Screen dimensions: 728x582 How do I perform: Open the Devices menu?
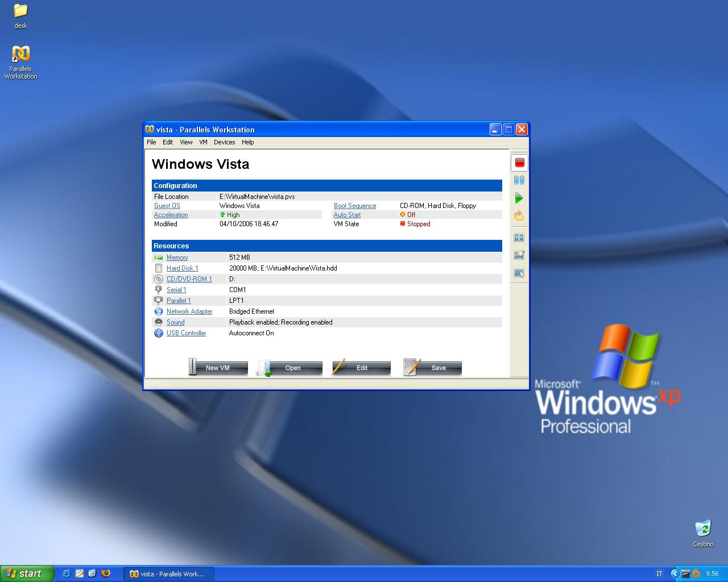[x=224, y=142]
